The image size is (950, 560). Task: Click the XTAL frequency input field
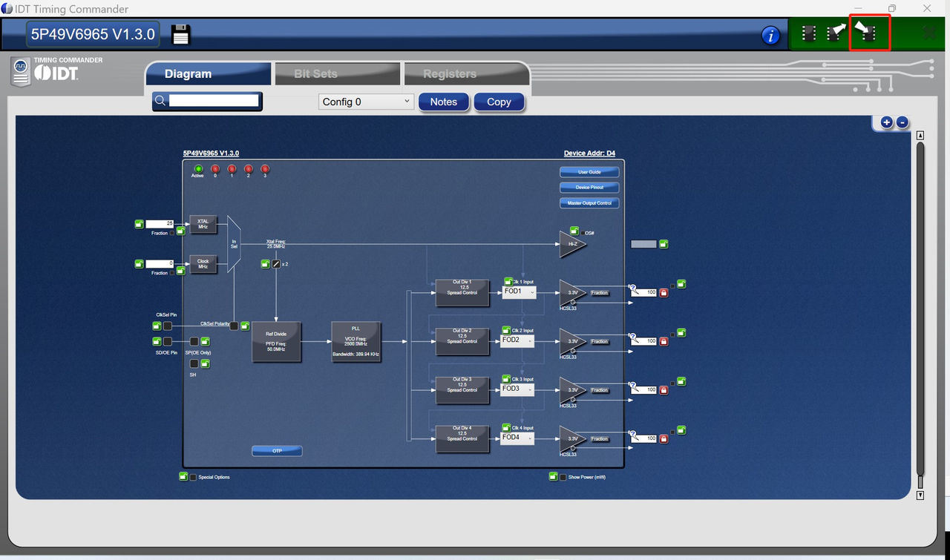pos(160,224)
